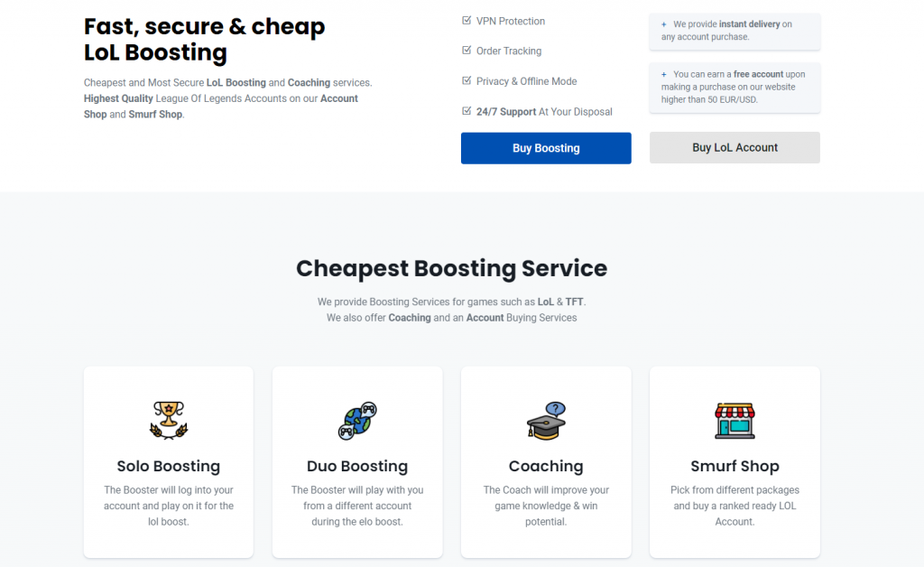Select the Smurf Shop card title

735,467
